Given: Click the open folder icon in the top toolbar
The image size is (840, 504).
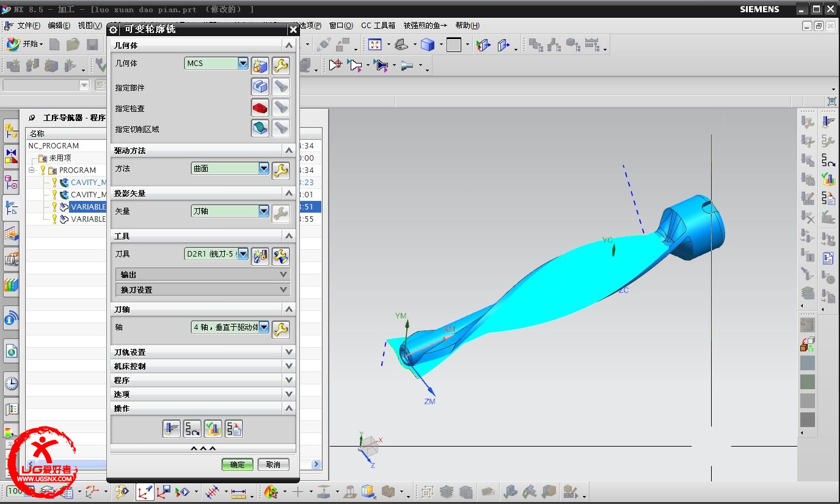Looking at the screenshot, I should 73,44.
